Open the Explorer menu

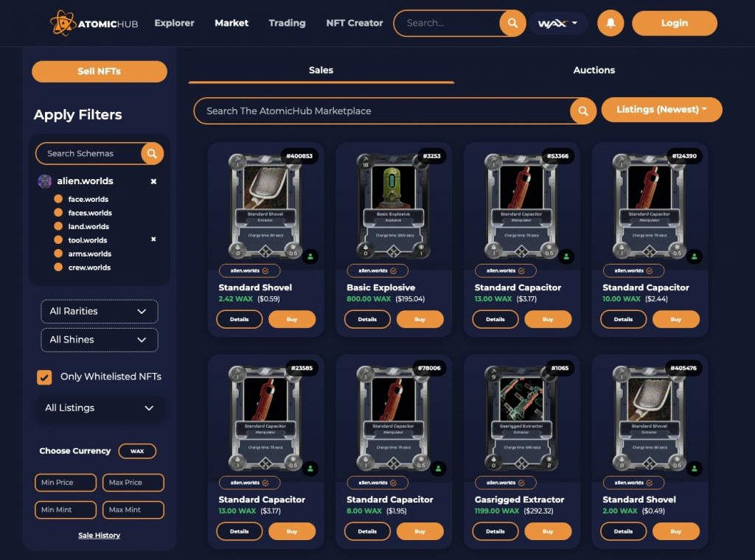tap(174, 23)
